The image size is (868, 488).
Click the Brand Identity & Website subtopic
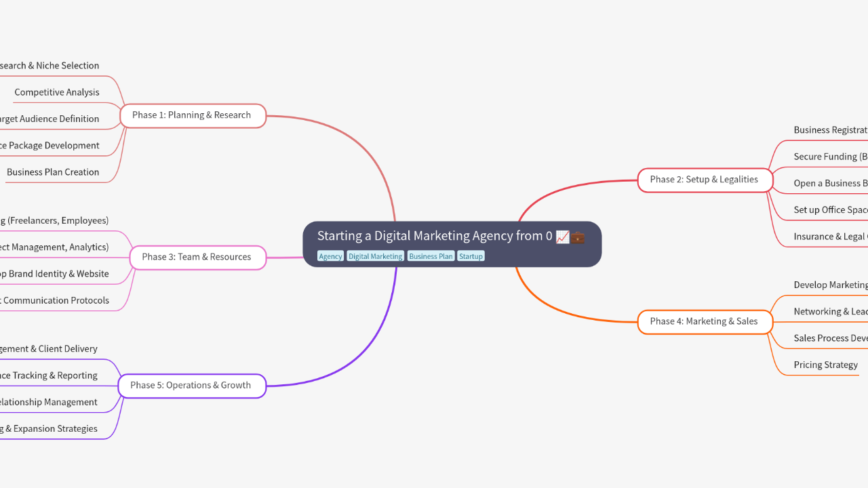(54, 274)
